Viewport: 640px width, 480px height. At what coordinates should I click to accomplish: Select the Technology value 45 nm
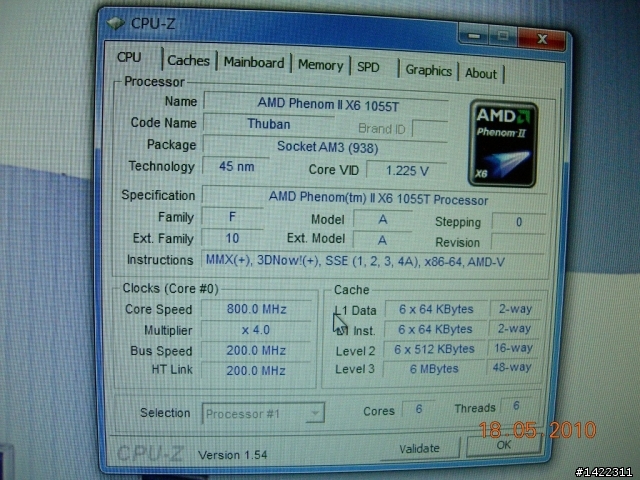tap(236, 167)
